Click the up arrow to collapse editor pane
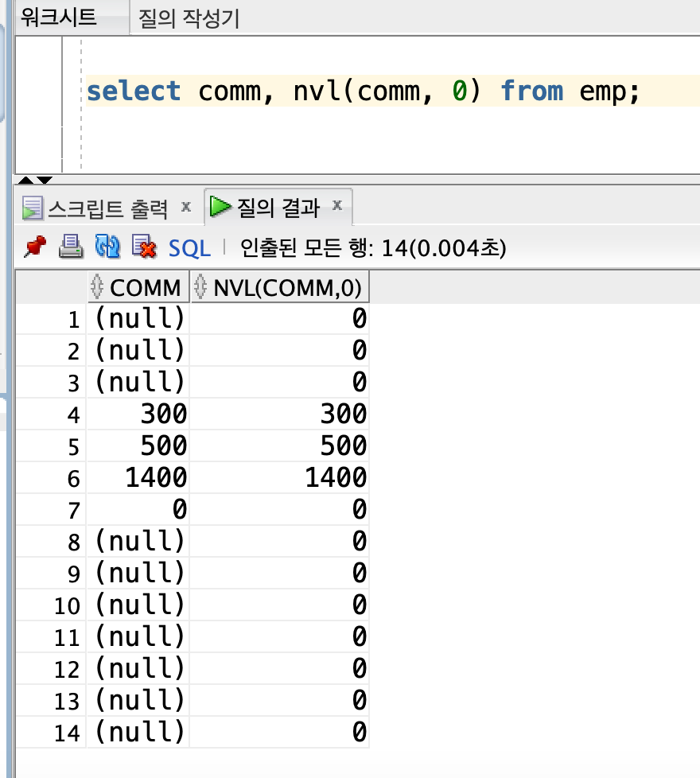700x778 pixels. tap(25, 180)
